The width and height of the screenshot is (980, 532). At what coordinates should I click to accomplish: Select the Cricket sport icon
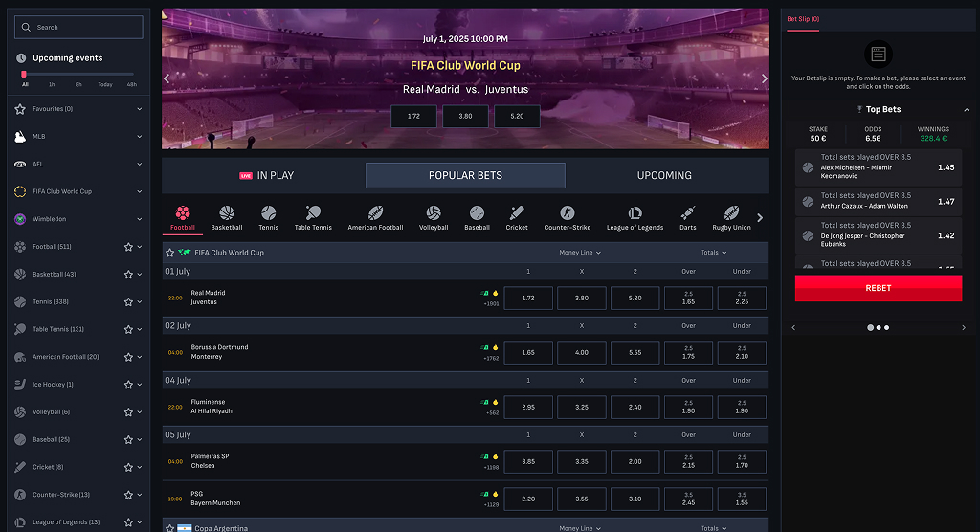517,213
